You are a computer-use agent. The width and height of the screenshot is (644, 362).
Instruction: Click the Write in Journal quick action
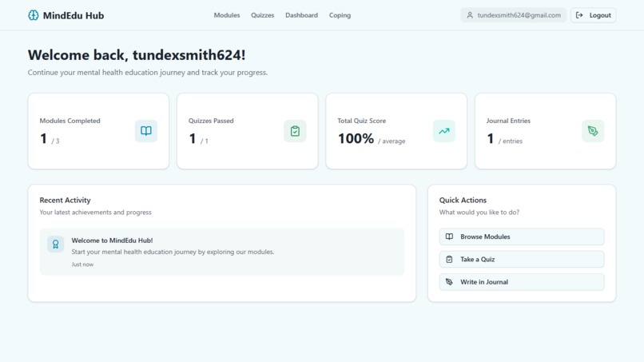[x=522, y=282]
